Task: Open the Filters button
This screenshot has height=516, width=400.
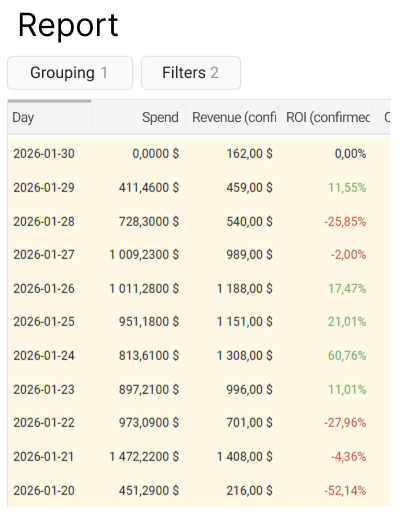Action: pos(191,73)
